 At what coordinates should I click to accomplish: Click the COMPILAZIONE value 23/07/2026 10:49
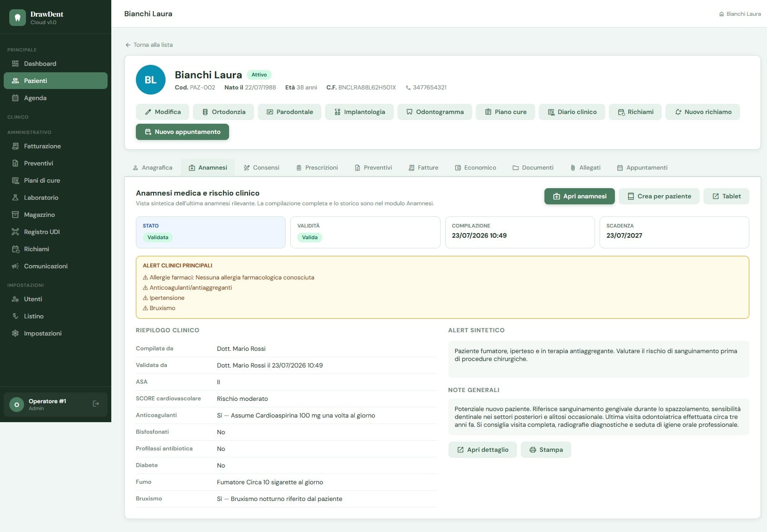click(x=479, y=235)
